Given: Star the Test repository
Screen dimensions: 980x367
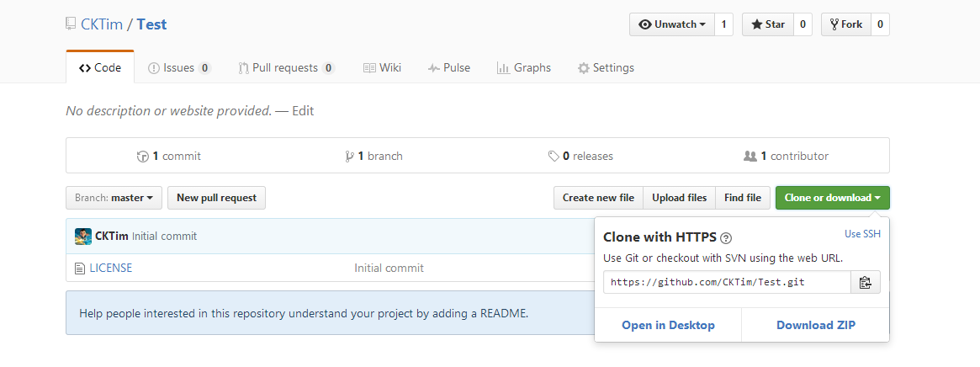Looking at the screenshot, I should click(x=768, y=24).
